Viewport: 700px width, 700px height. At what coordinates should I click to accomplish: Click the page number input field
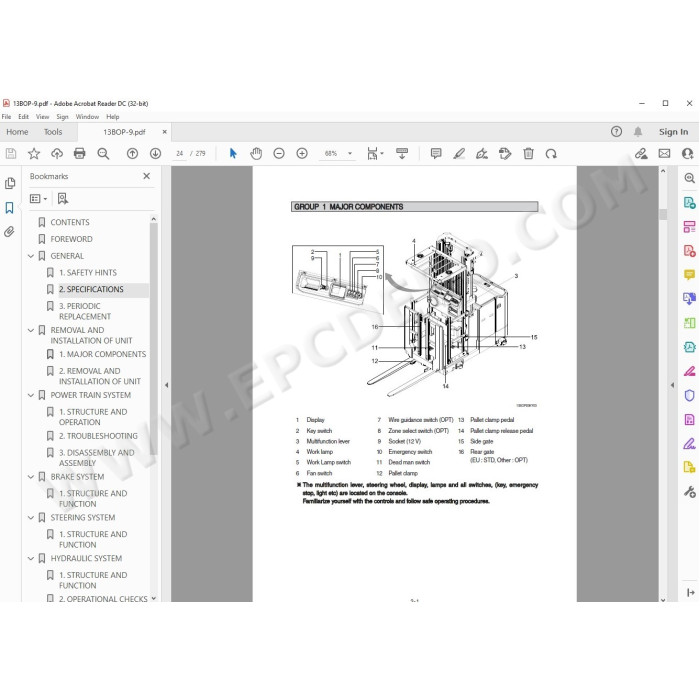pyautogui.click(x=179, y=154)
